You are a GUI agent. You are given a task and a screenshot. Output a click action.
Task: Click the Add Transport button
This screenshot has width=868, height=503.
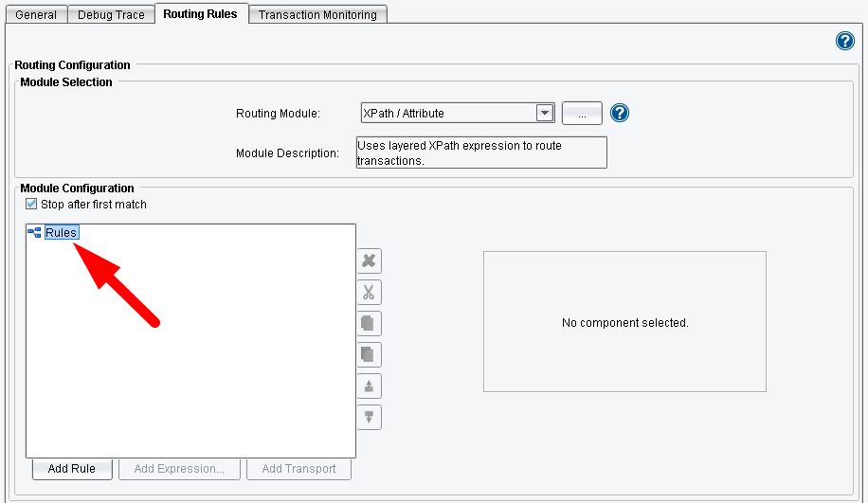click(298, 469)
